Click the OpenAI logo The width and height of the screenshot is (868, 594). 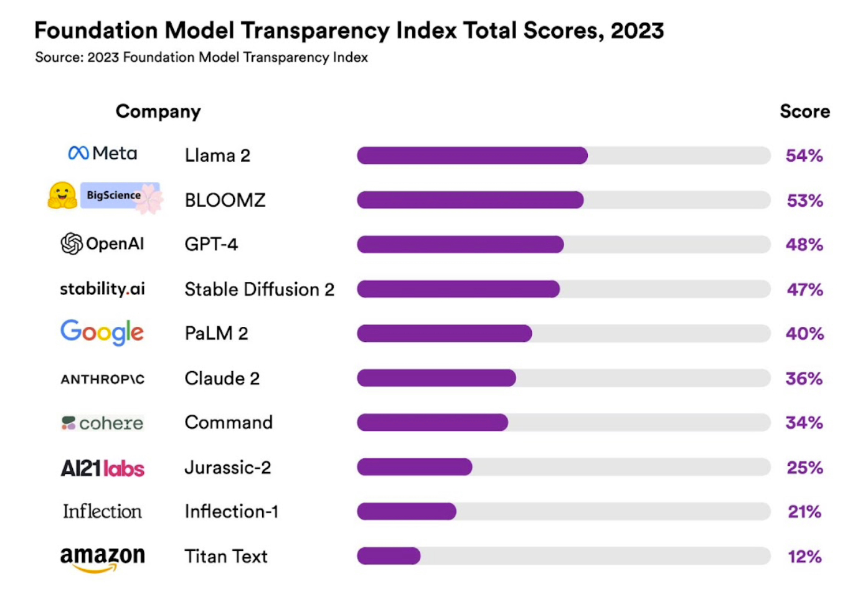pos(102,243)
